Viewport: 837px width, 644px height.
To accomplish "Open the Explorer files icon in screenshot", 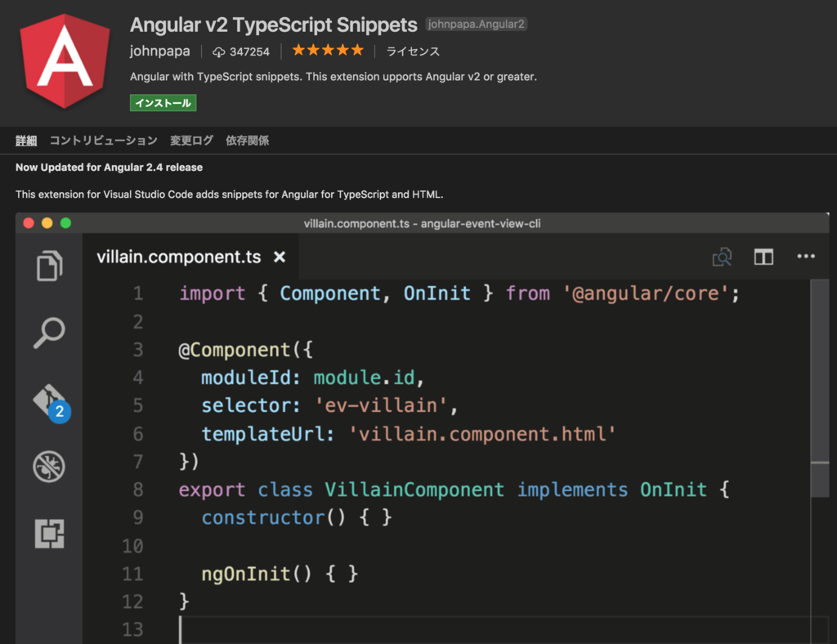I will (x=50, y=265).
